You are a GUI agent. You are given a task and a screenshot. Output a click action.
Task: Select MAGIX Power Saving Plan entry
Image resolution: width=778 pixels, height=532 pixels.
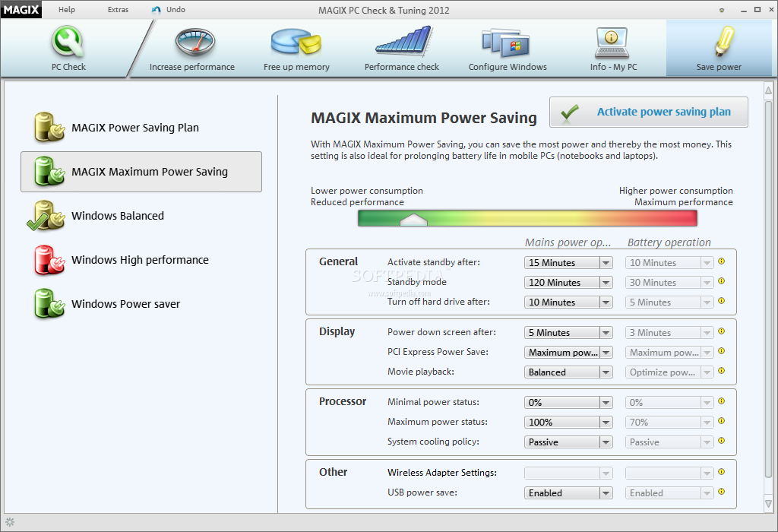[x=141, y=128]
